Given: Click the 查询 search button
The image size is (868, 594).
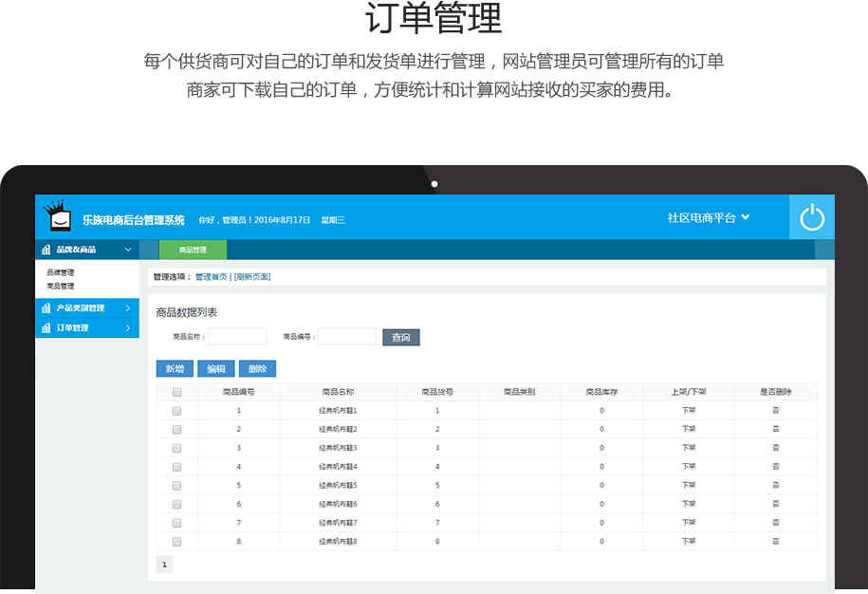Looking at the screenshot, I should coord(400,337).
